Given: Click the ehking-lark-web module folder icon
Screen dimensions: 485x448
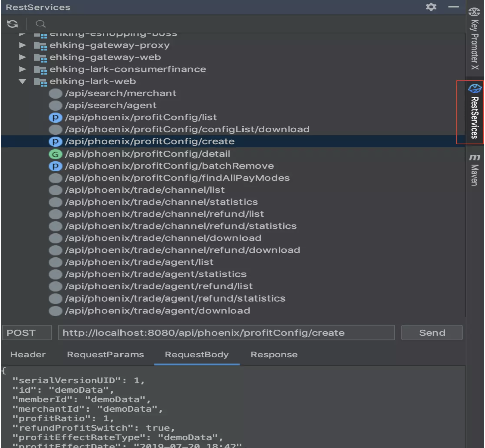Looking at the screenshot, I should [x=40, y=82].
